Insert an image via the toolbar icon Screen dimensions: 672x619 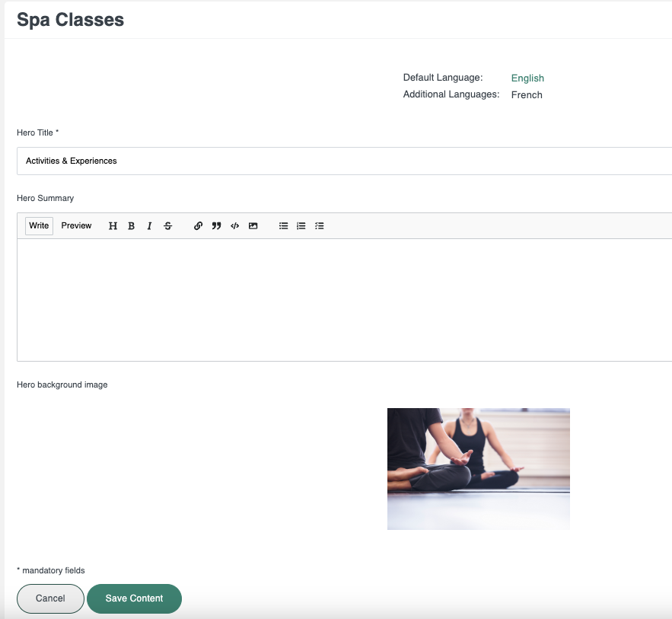(x=253, y=226)
